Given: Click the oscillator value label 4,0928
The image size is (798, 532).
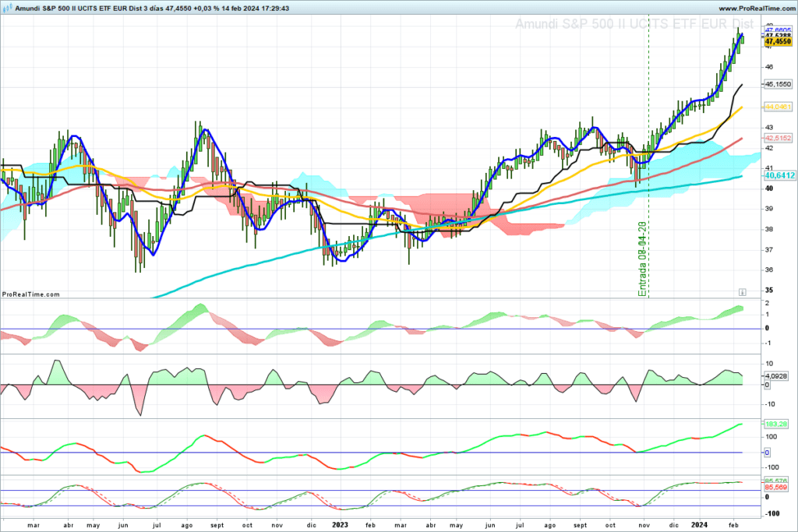Looking at the screenshot, I should pos(776,376).
